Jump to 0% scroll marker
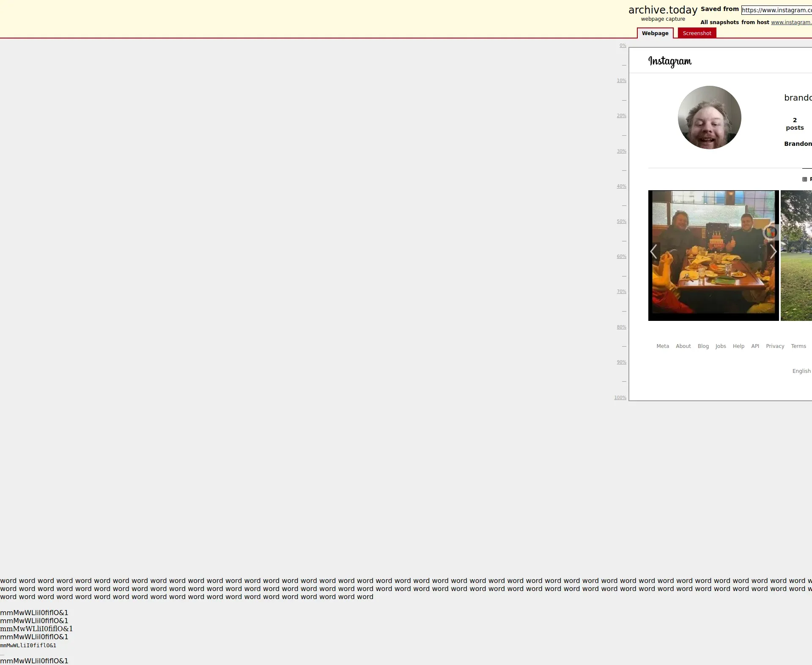Screen dimensions: 812x665 (x=623, y=46)
